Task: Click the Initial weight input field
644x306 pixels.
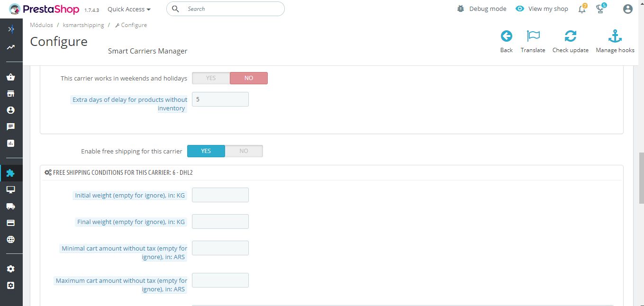Action: coord(220,195)
